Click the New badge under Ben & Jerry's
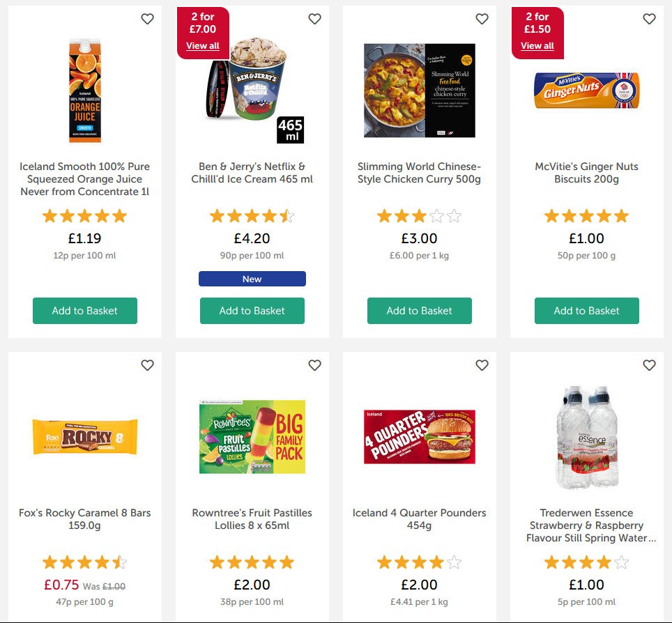This screenshot has width=672, height=623. point(252,279)
